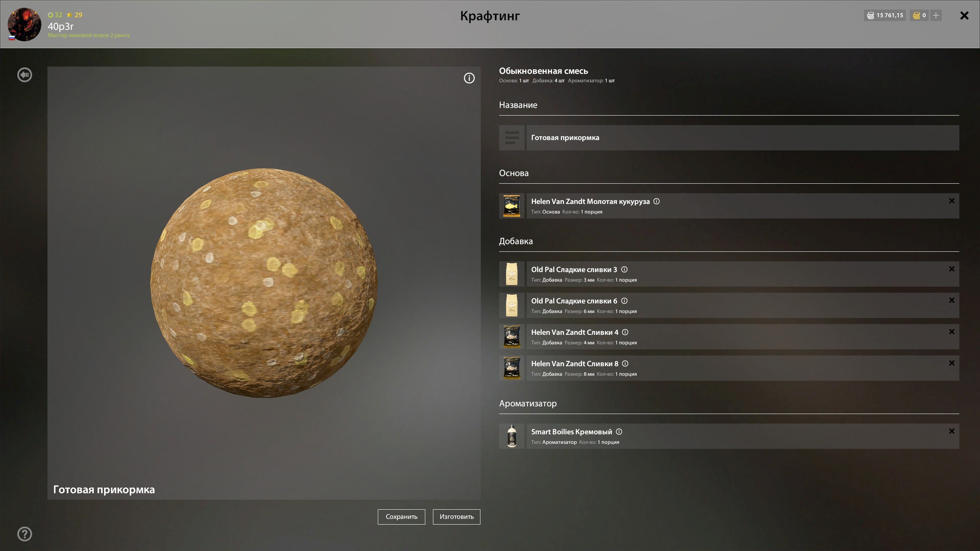Click the back arrow icon
The height and width of the screenshot is (551, 980).
(x=25, y=75)
